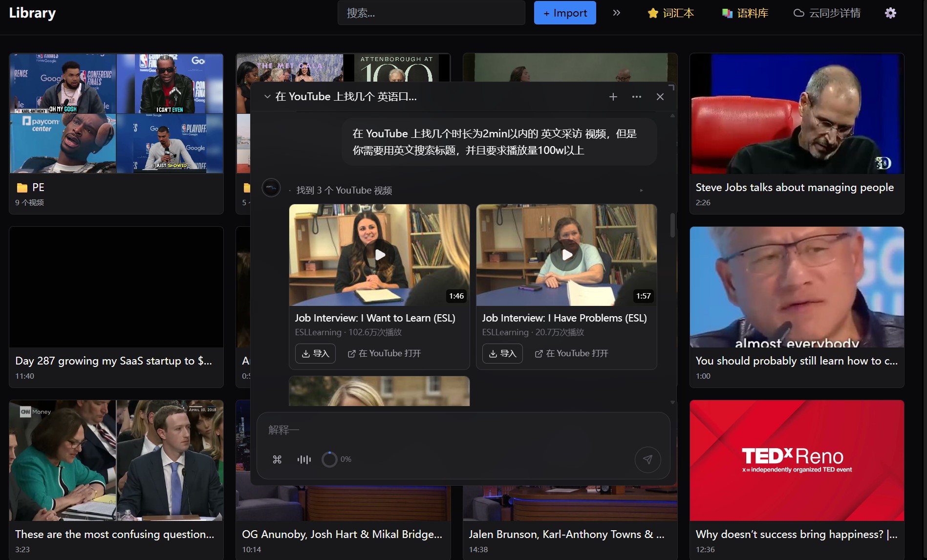Activate the voice waveform input icon
The height and width of the screenshot is (560, 927).
pos(304,459)
